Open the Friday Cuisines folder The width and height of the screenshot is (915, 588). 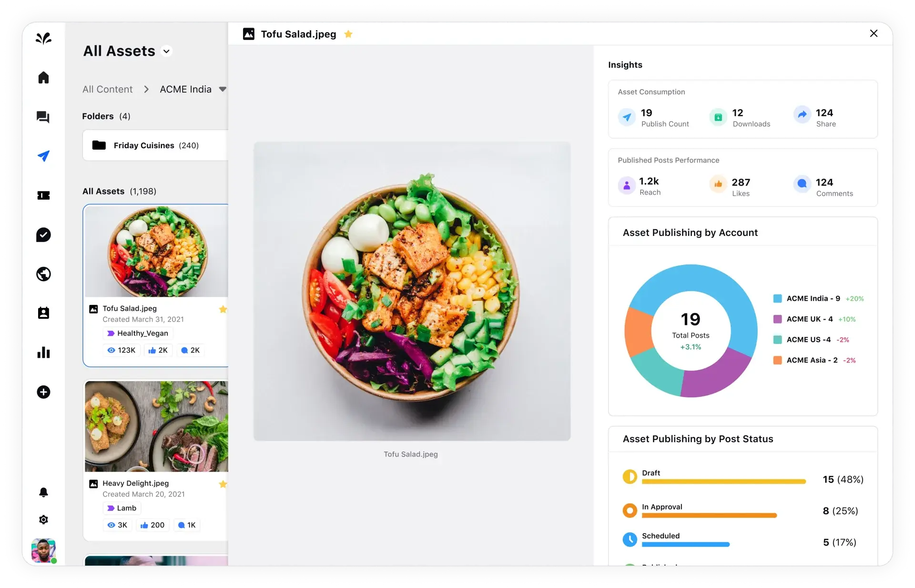pyautogui.click(x=156, y=145)
